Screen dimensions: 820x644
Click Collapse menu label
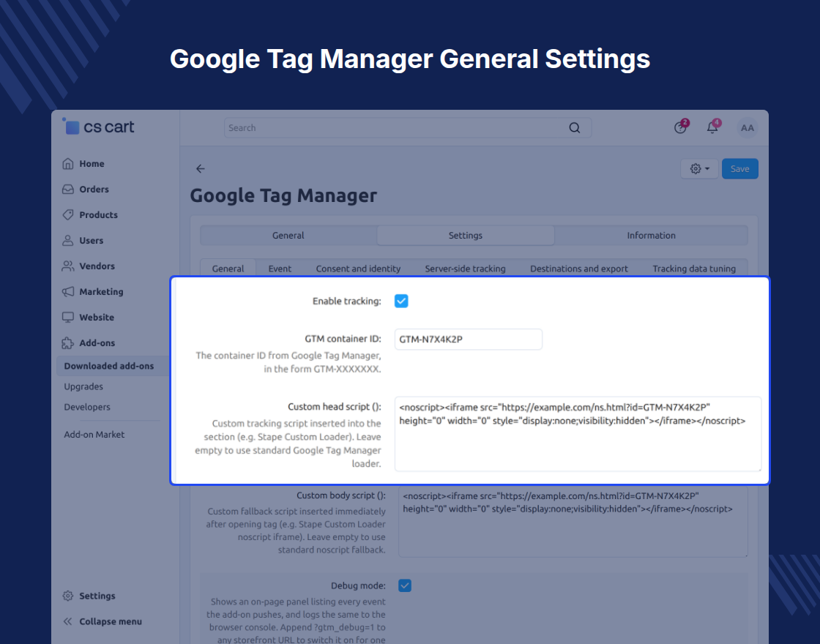click(111, 621)
